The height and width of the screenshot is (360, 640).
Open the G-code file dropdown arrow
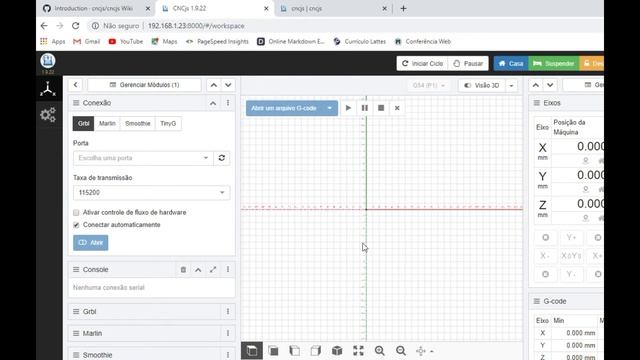pos(329,108)
